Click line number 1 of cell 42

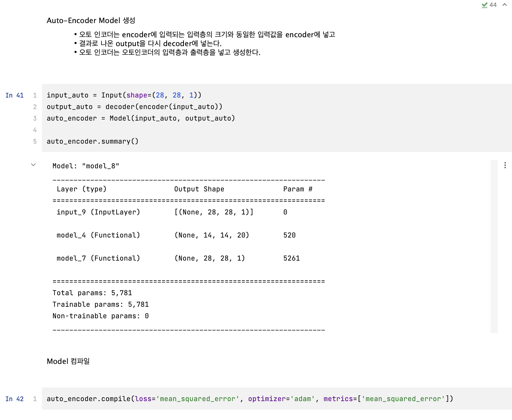click(35, 399)
